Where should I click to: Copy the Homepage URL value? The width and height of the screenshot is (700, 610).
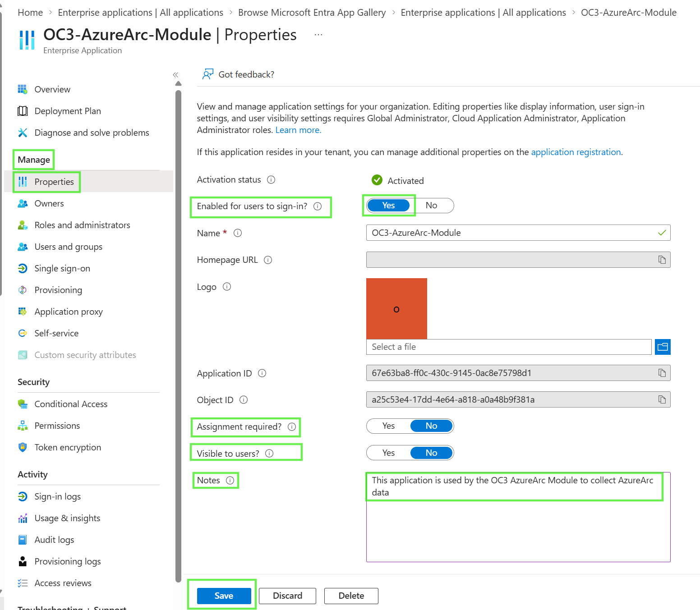(x=662, y=260)
